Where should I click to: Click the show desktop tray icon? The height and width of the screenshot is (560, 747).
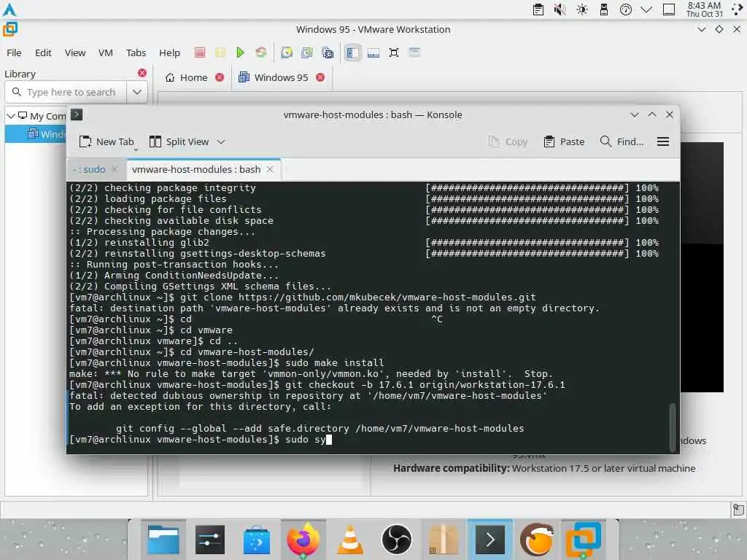669,9
